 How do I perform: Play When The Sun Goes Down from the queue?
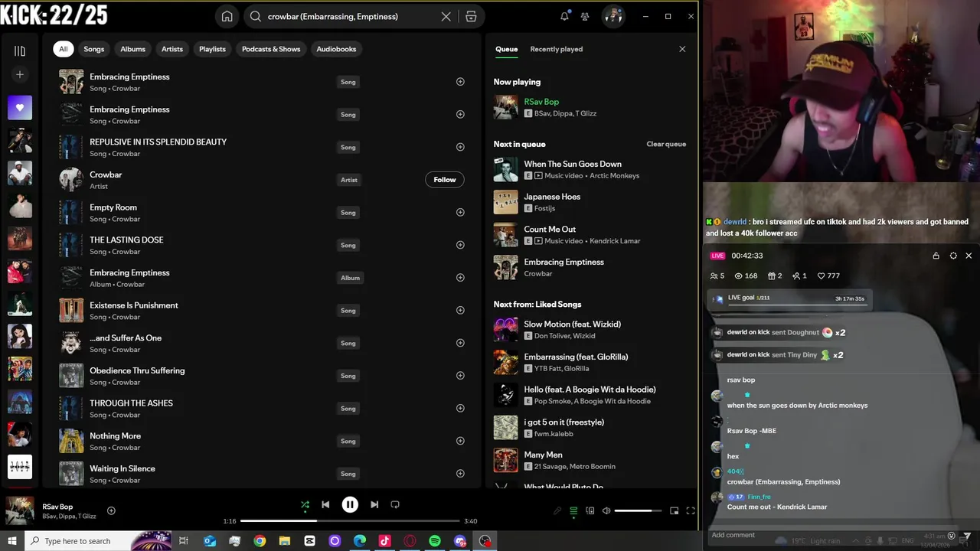pos(590,169)
